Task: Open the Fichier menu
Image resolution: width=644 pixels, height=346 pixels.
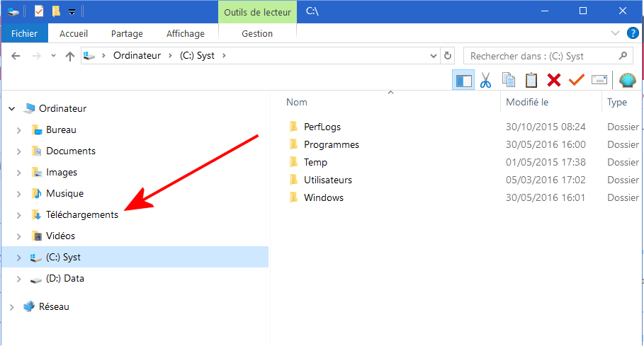Action: point(24,33)
